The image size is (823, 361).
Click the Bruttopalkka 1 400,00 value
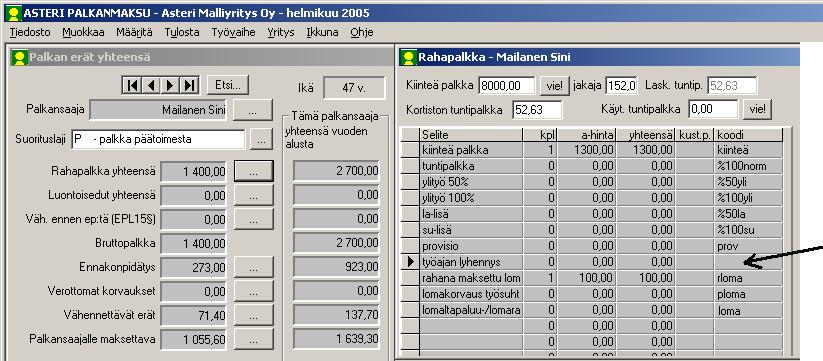tap(193, 243)
